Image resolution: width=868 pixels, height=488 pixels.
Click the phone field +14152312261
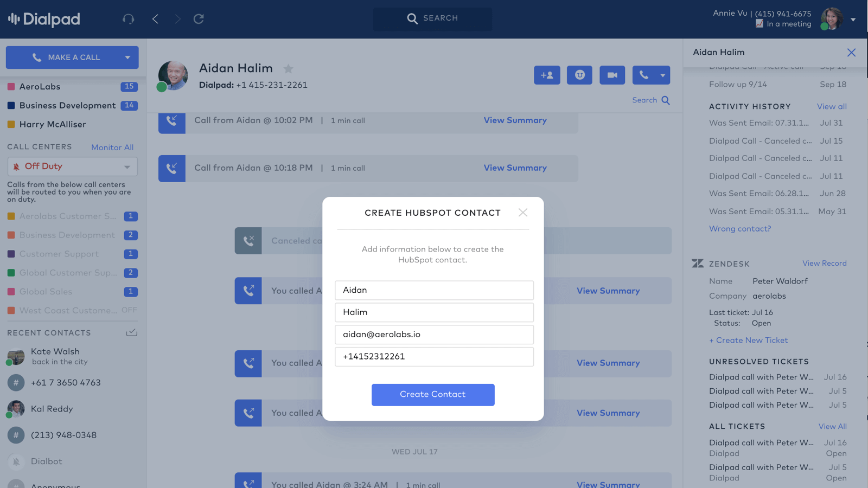434,357
